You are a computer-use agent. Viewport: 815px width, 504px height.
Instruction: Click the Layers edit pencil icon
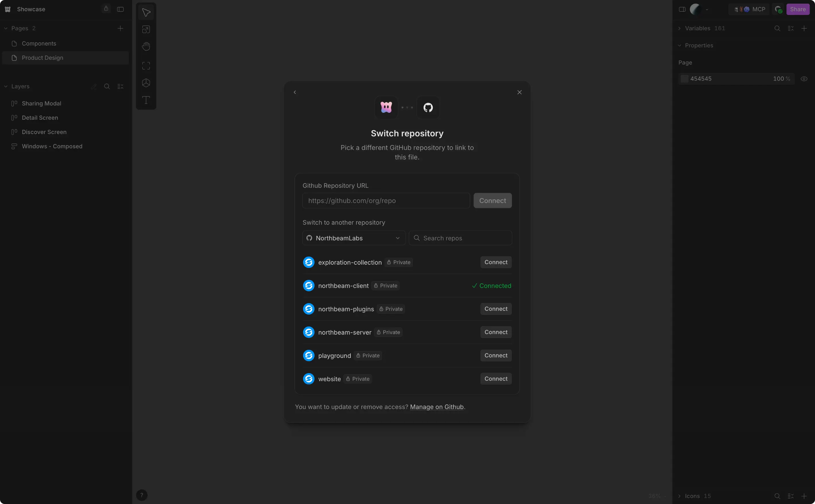tap(94, 86)
